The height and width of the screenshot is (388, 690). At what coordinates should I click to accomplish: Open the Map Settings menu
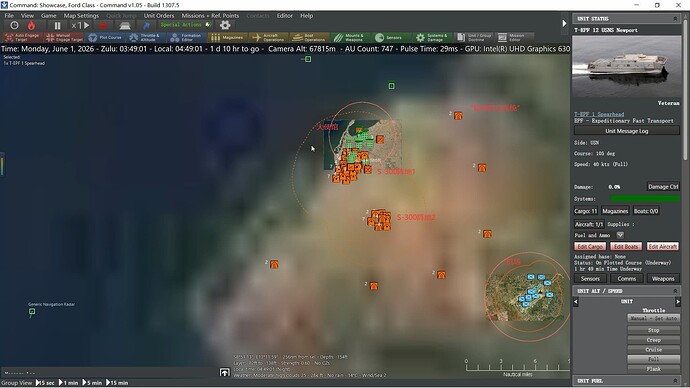point(81,15)
